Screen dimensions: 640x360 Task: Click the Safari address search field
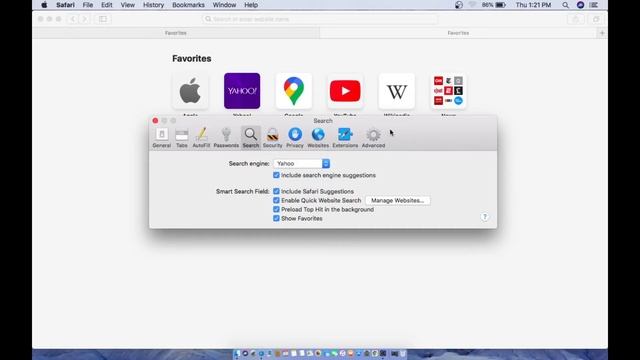pos(320,19)
